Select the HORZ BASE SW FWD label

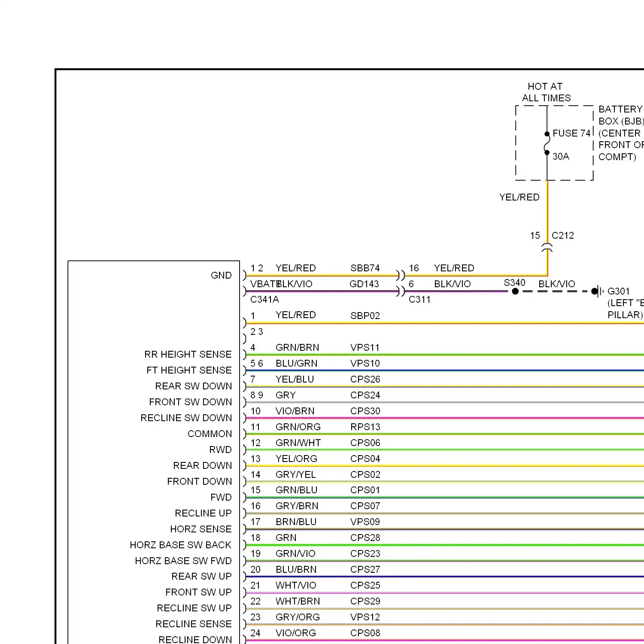(183, 561)
